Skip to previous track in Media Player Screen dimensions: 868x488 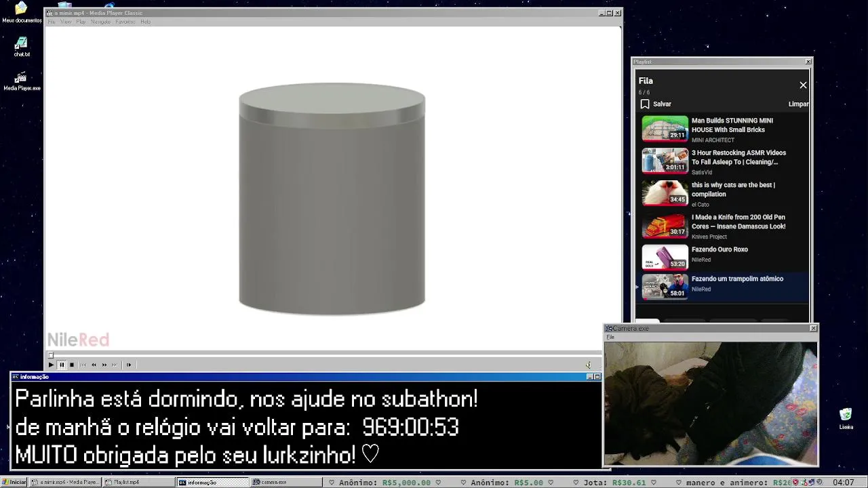point(83,365)
